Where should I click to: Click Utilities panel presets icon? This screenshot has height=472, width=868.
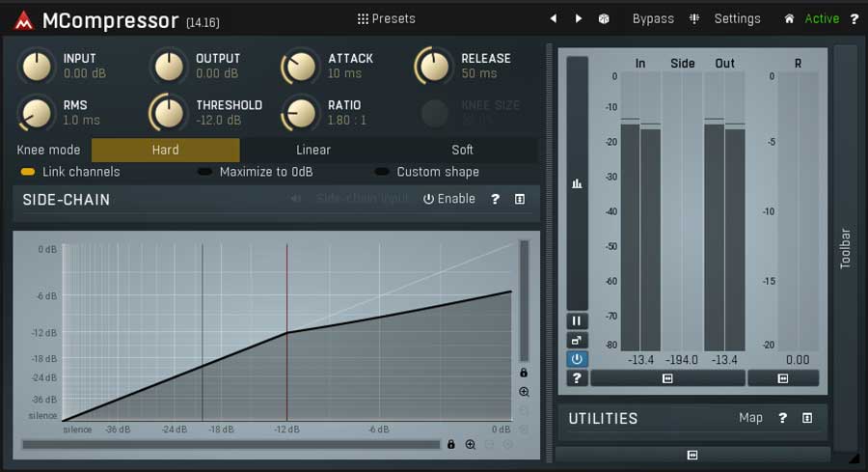pos(807,418)
